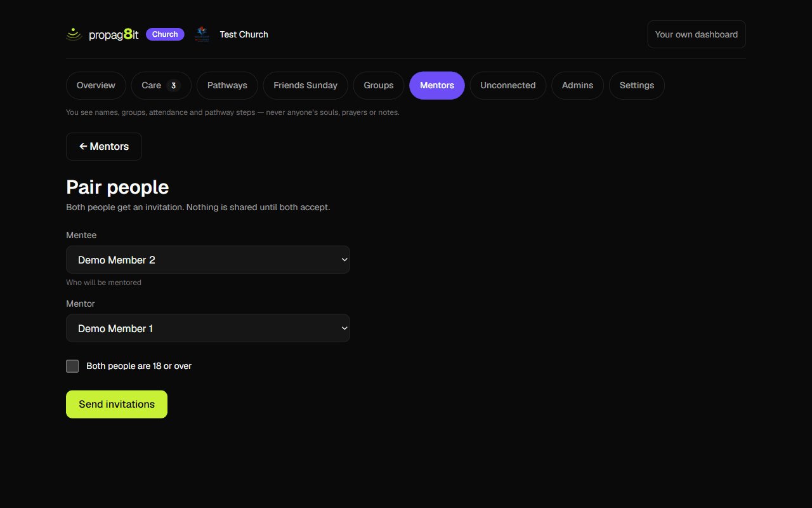Screen dimensions: 812x508
Task: Go back using the Mentors back button
Action: (x=104, y=147)
